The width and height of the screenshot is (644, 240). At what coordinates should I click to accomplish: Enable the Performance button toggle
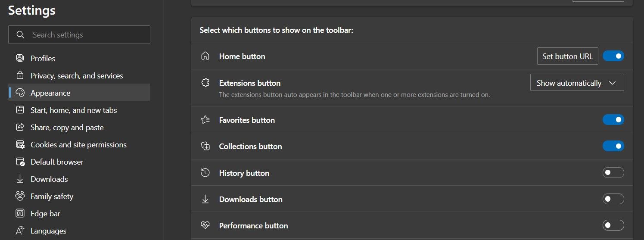(x=613, y=225)
